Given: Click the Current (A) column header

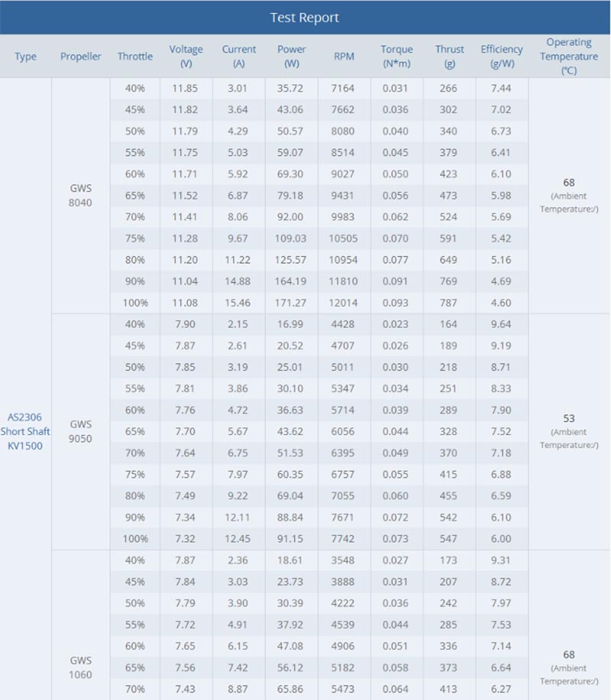Looking at the screenshot, I should pos(239,57).
